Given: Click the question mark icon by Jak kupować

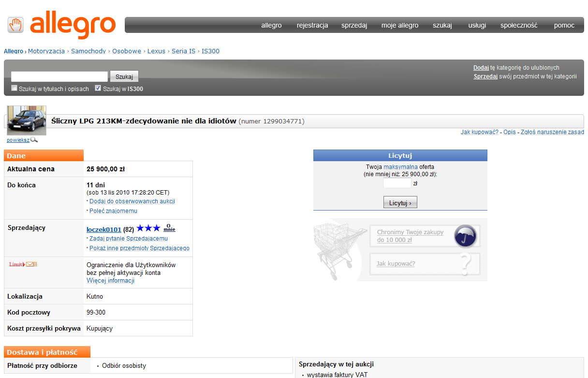Looking at the screenshot, I should click(x=465, y=264).
